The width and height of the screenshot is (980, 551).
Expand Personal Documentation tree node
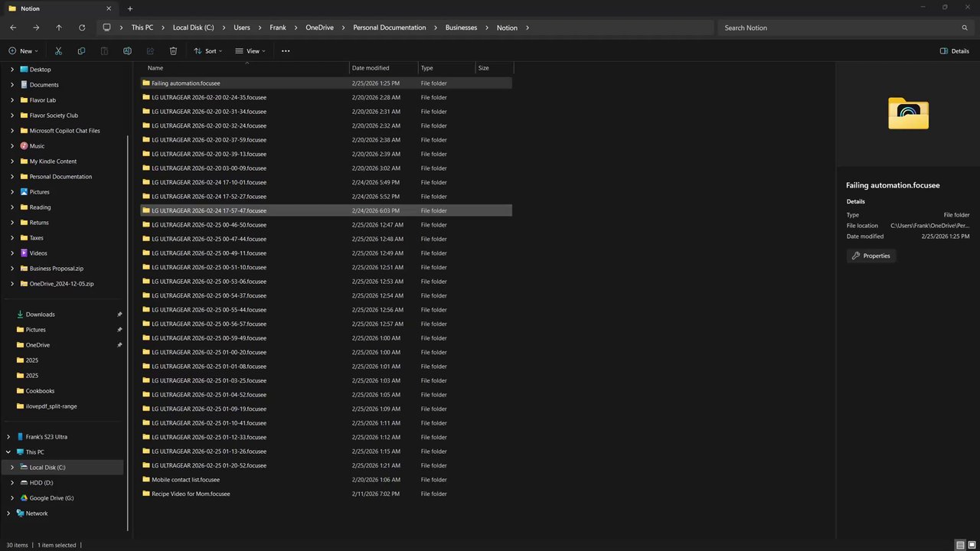point(12,177)
